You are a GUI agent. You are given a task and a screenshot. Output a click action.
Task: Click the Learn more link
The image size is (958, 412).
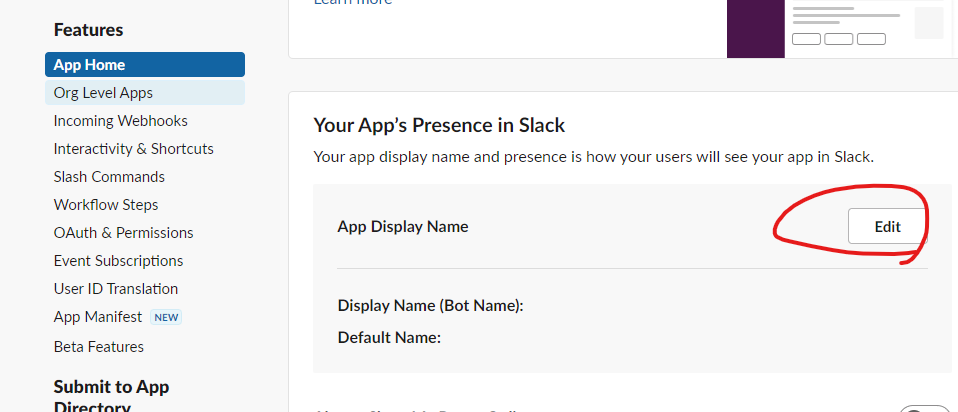click(x=353, y=2)
